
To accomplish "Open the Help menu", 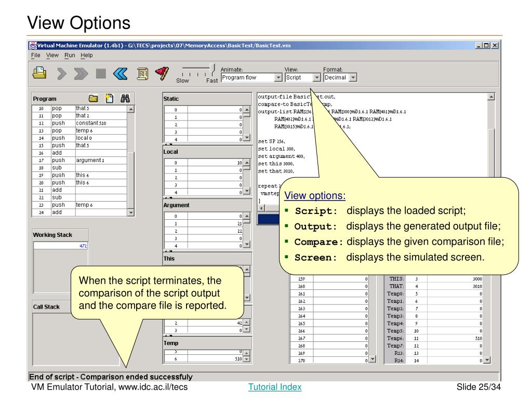I will 87,55.
